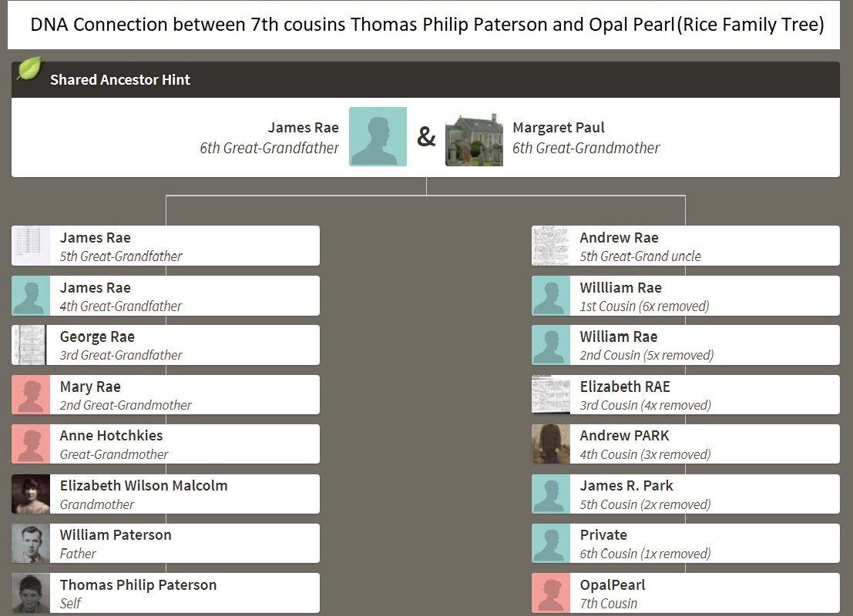Screen dimensions: 853x616
Task: Open James Rae 6th Great-Grandfather silhouette avatar
Action: tap(378, 136)
